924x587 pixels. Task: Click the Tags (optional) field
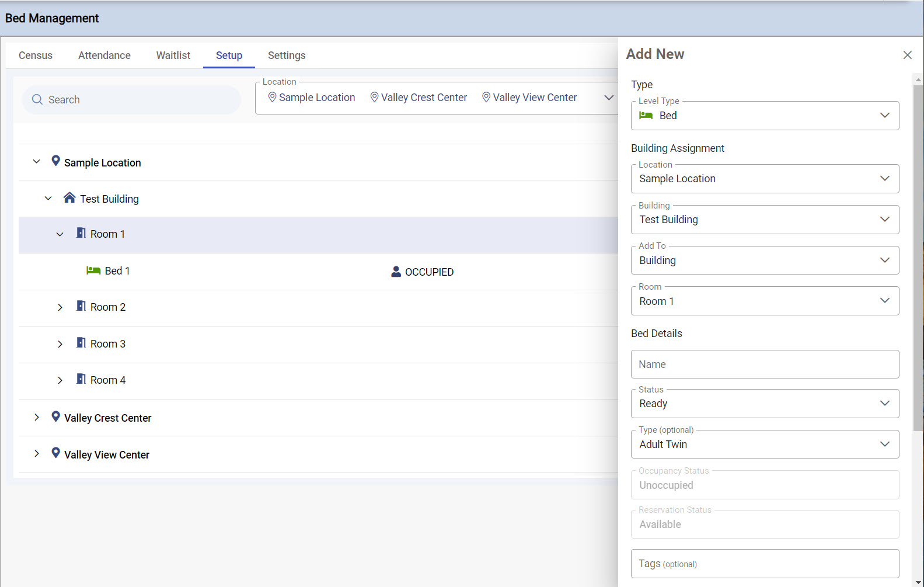[765, 564]
